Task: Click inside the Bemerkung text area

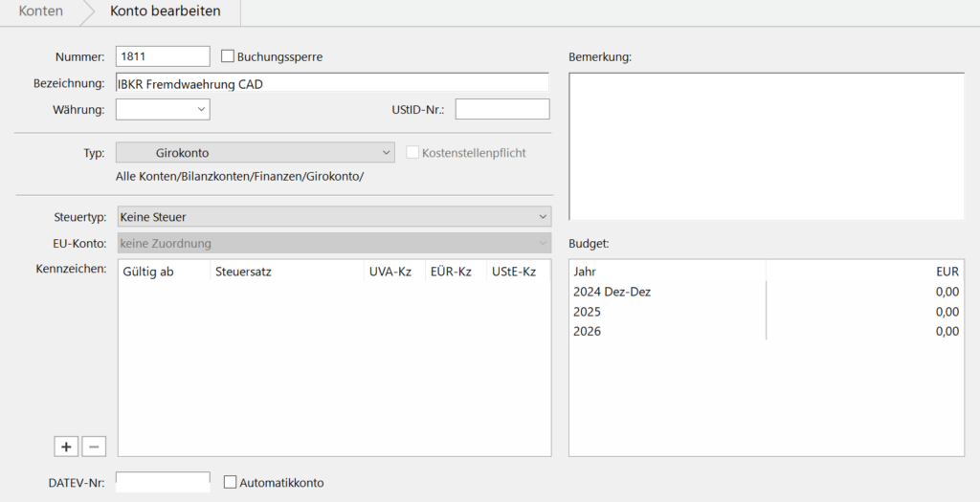Action: [x=766, y=146]
